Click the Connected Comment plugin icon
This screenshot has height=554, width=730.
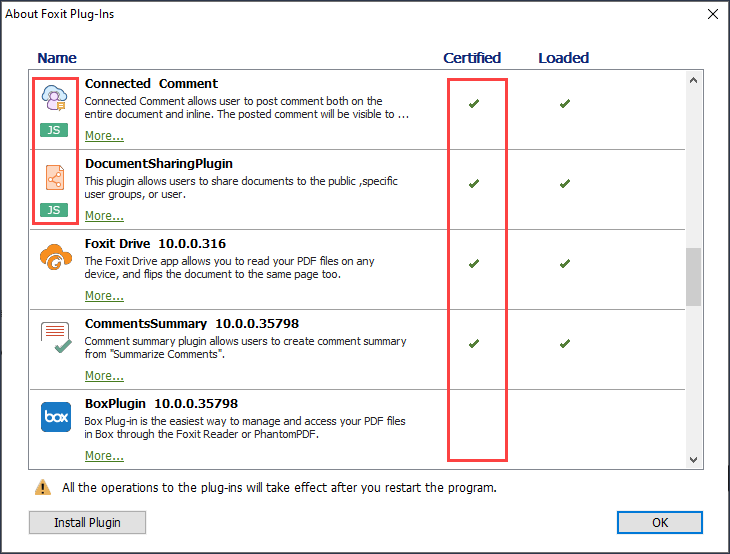54,98
